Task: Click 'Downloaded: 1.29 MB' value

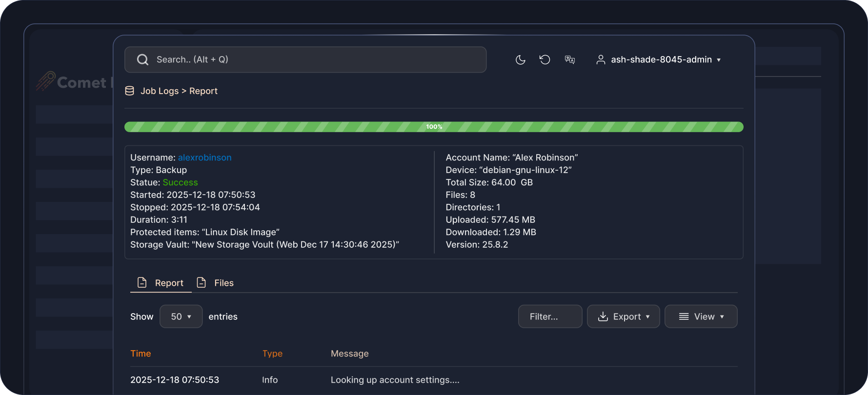Action: pyautogui.click(x=491, y=232)
